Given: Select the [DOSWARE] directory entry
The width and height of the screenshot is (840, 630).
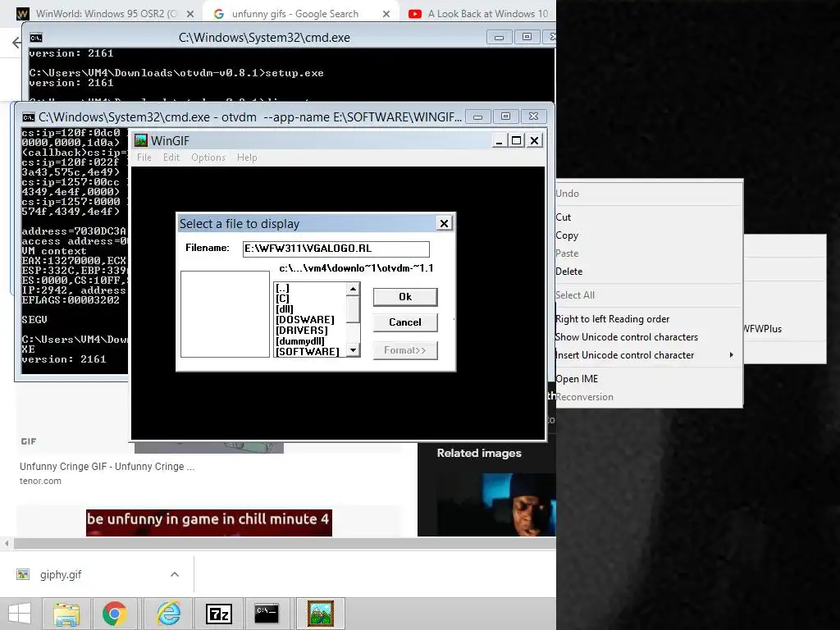Looking at the screenshot, I should tap(305, 320).
